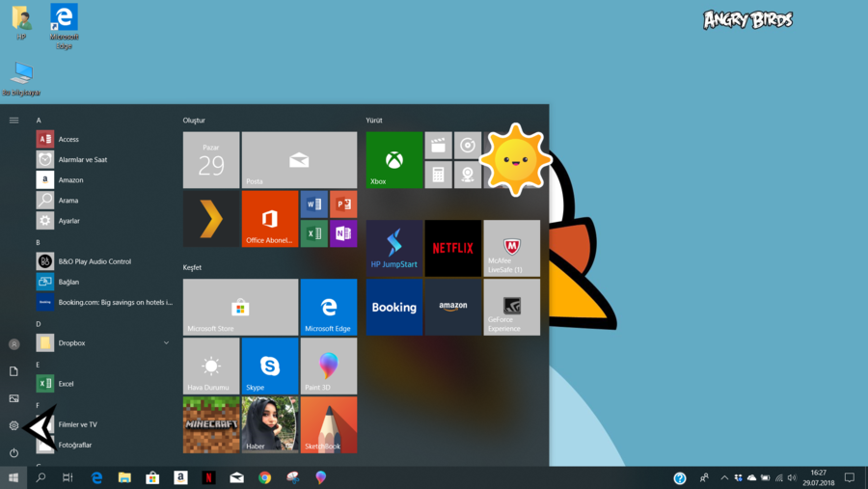Open the Hava Durumu weather tile

coord(211,367)
